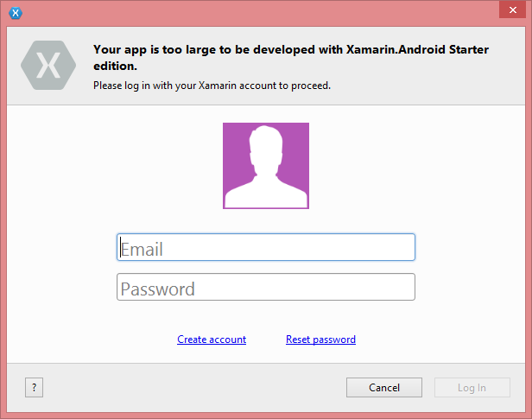Click the purple user avatar picture
Image resolution: width=532 pixels, height=419 pixels.
[265, 165]
